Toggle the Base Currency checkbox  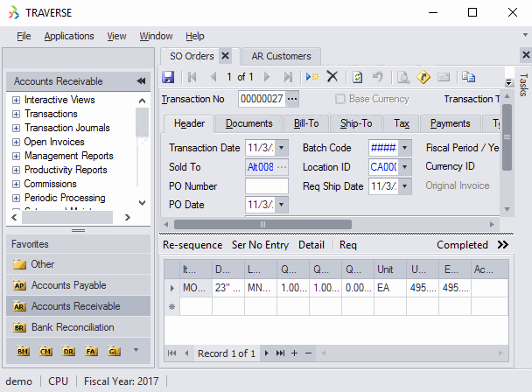click(340, 99)
